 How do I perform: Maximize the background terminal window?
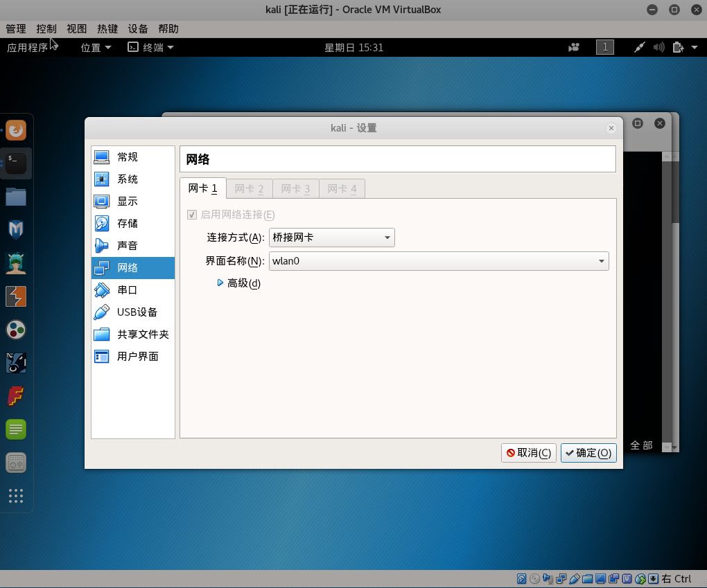click(x=638, y=123)
